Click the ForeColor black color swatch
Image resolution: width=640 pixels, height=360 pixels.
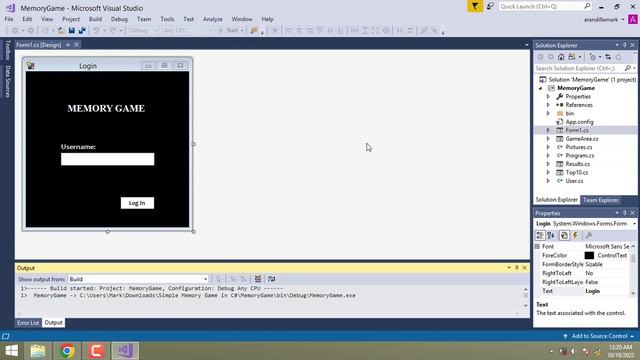pyautogui.click(x=589, y=256)
